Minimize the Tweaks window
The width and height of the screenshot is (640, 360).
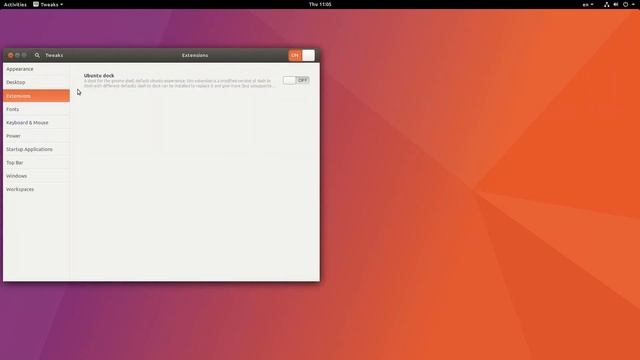(x=18, y=55)
